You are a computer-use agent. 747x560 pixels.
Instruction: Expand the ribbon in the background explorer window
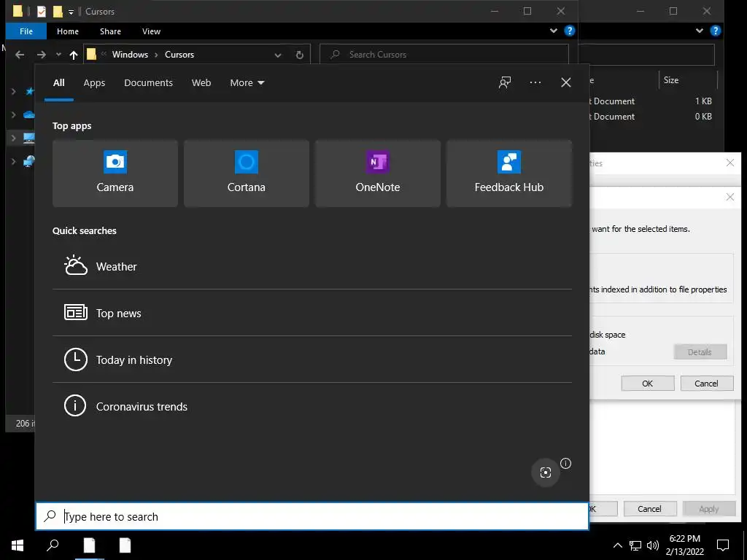700,31
